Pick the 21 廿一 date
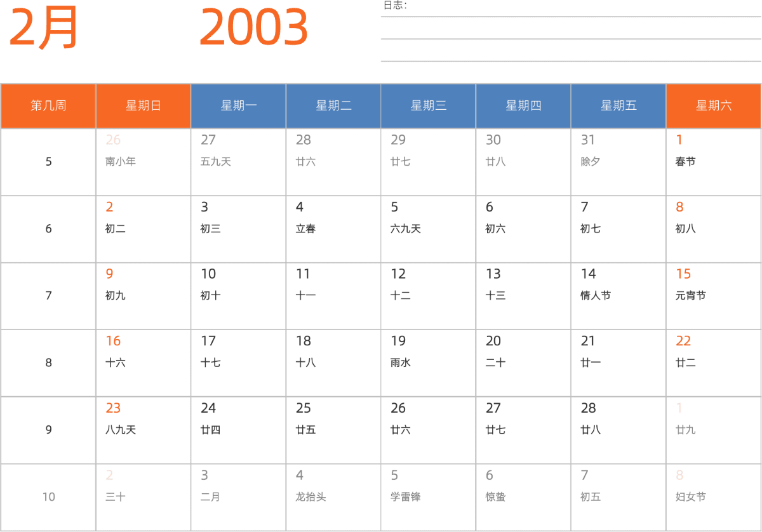 point(618,363)
